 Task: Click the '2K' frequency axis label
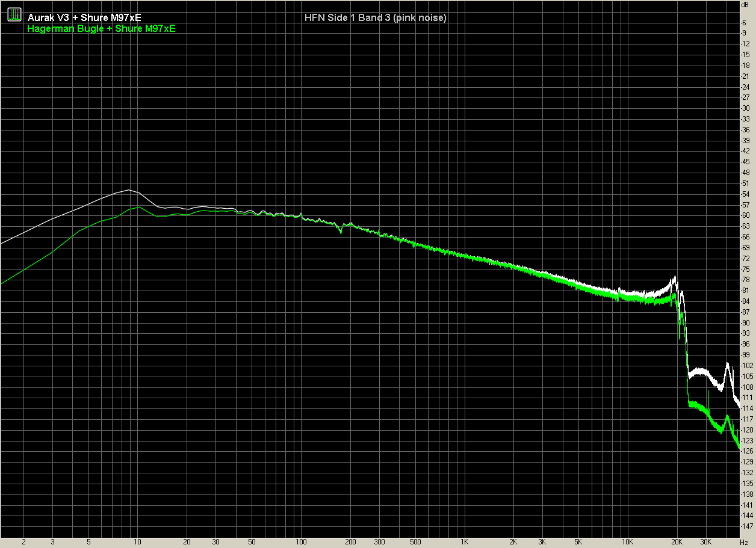(x=513, y=541)
